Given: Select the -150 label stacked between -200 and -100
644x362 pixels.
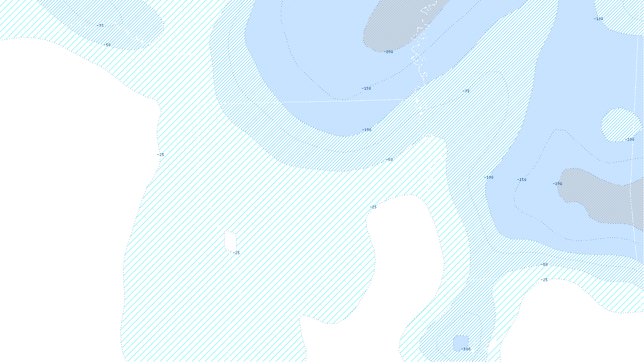Looking at the screenshot, I should (x=366, y=88).
